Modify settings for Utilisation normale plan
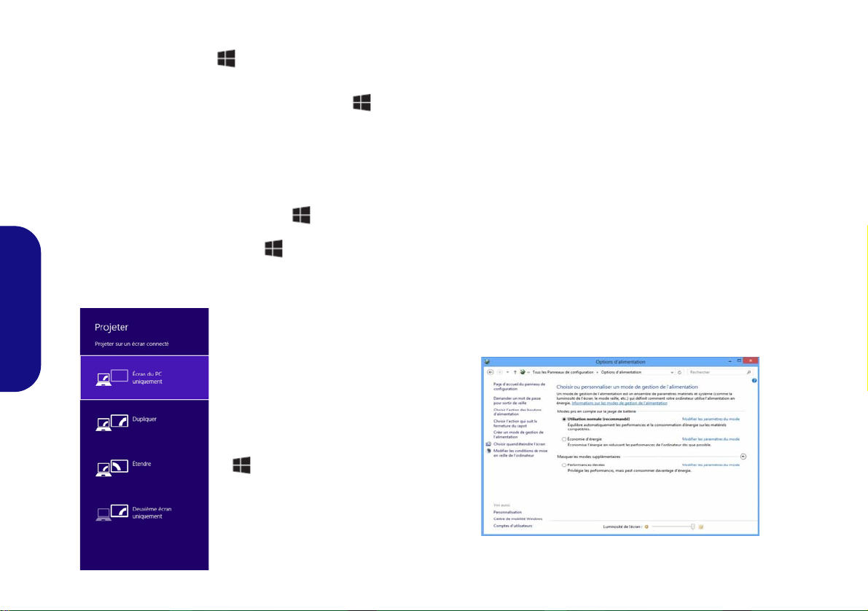The image size is (868, 611). click(x=711, y=419)
